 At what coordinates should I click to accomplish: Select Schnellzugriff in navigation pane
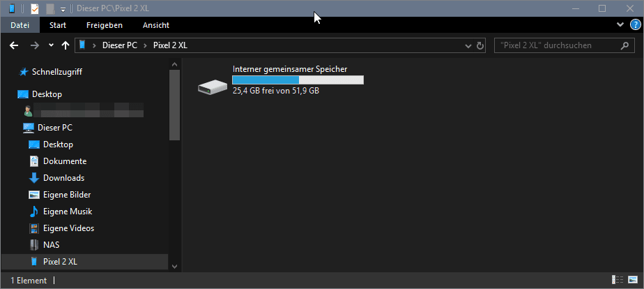click(56, 72)
